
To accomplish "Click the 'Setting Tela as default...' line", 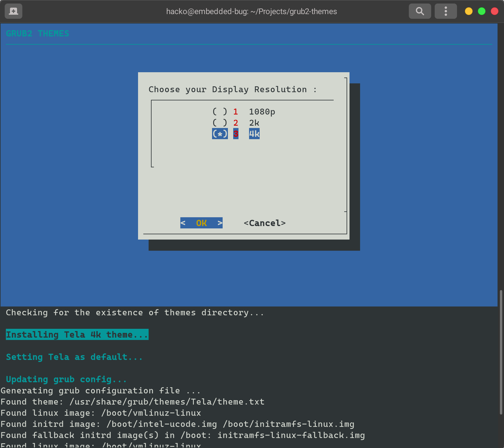I will coord(74,357).
